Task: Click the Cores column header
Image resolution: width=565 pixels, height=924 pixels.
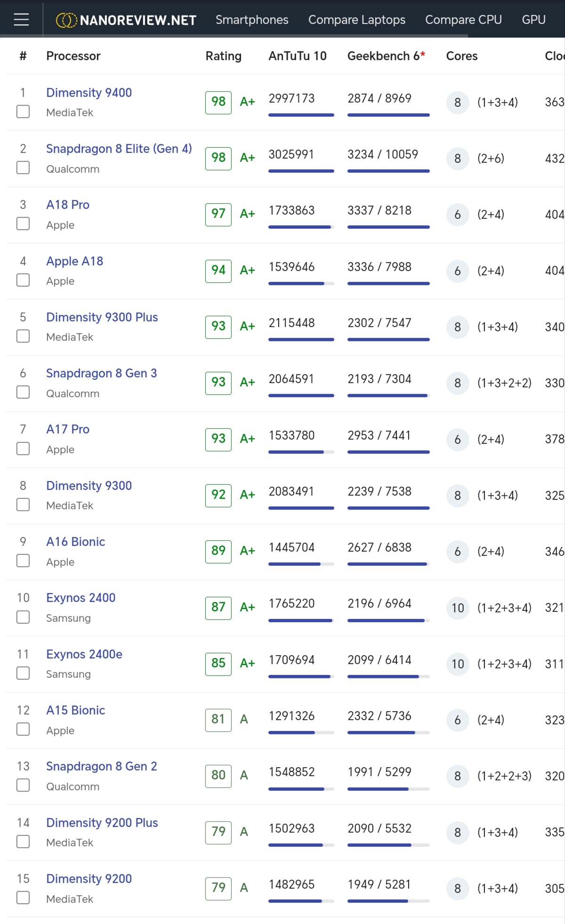Action: click(x=462, y=56)
